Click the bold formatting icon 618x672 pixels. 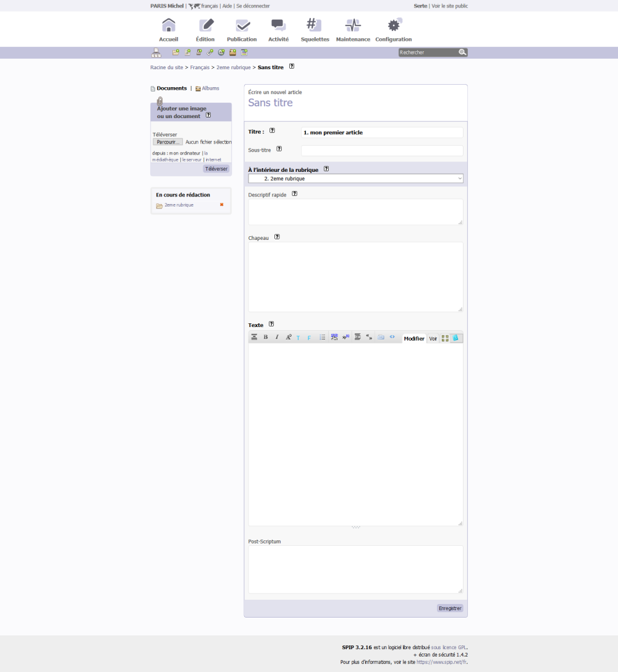point(266,338)
